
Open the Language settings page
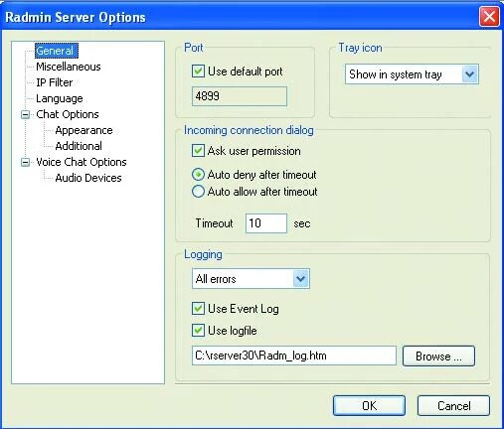60,98
